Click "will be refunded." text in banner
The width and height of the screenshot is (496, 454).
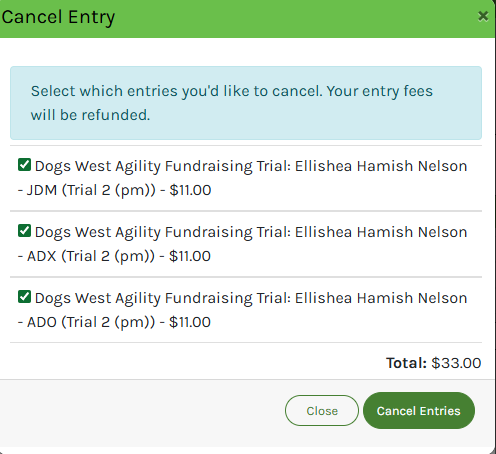click(90, 115)
